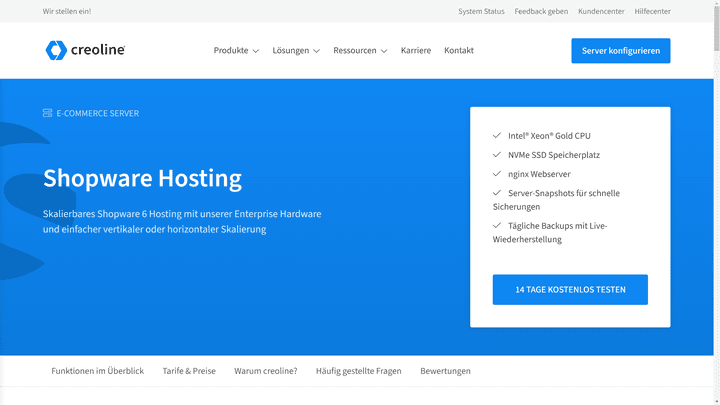Open the Kontakt page
The image size is (720, 405).
tap(459, 51)
